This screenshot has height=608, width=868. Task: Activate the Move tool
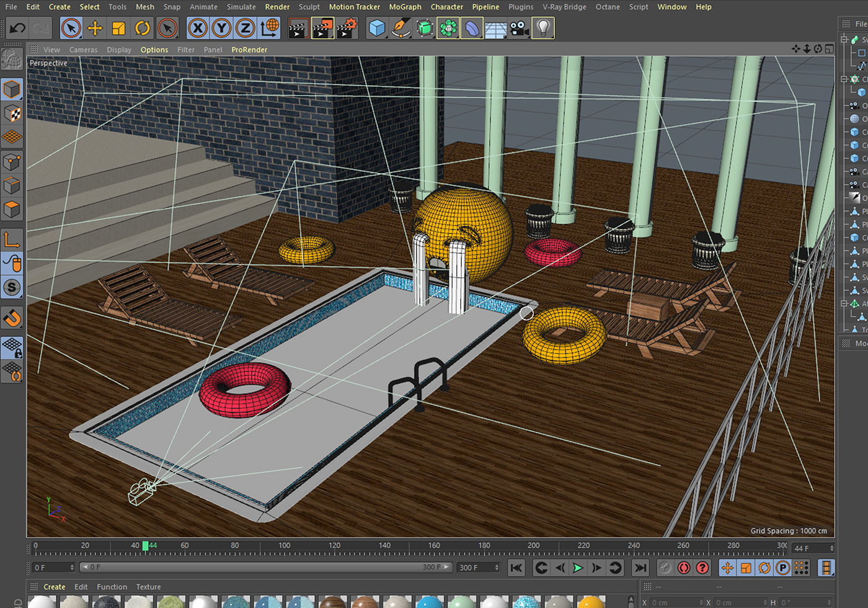click(95, 28)
